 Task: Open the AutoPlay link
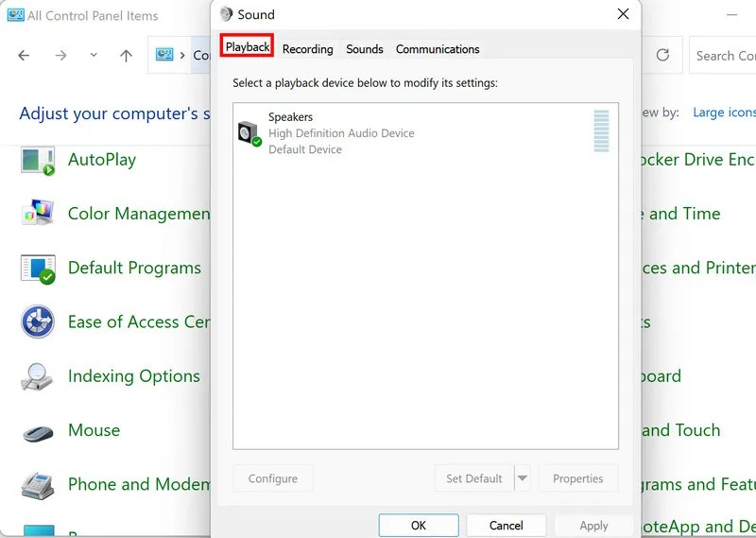(x=102, y=160)
